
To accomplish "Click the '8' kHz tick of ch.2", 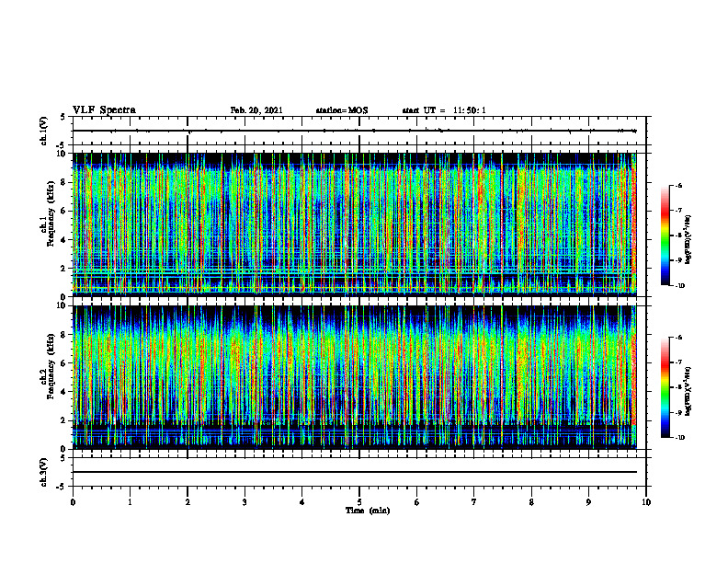I will click(x=64, y=335).
